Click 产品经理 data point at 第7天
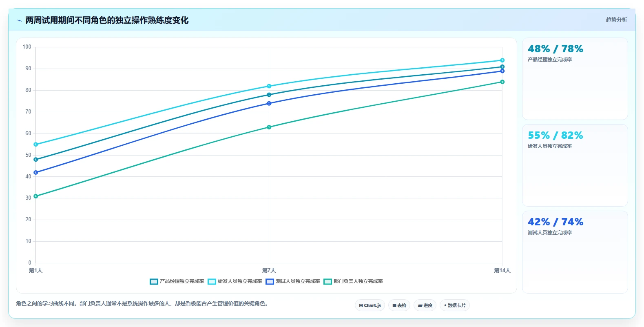Viewport: 644px width, 327px height. point(269,95)
